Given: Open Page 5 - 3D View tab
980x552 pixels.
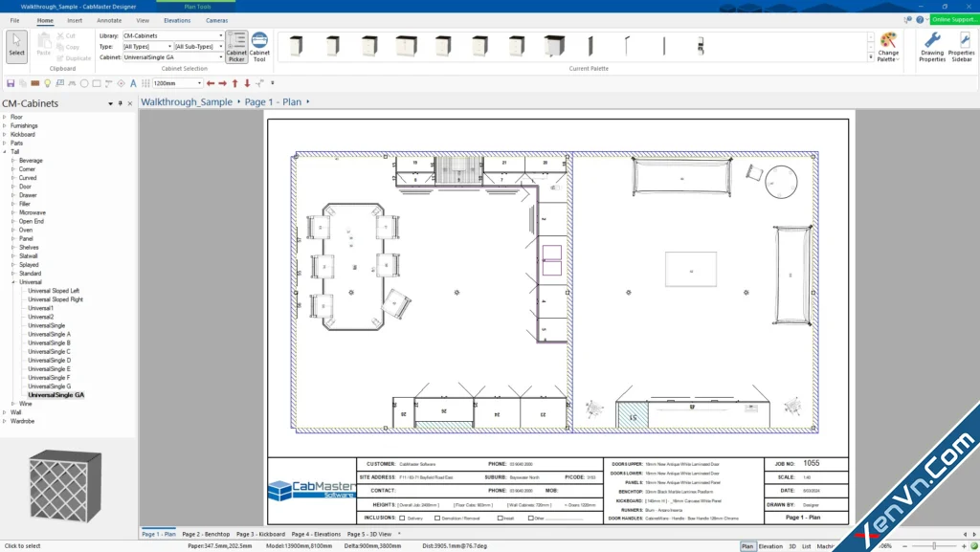Looking at the screenshot, I should tap(368, 534).
